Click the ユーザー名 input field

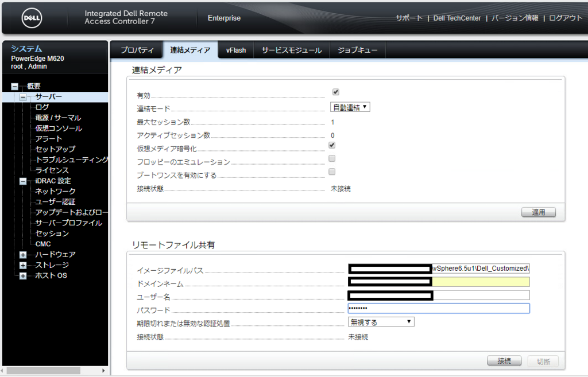(439, 296)
